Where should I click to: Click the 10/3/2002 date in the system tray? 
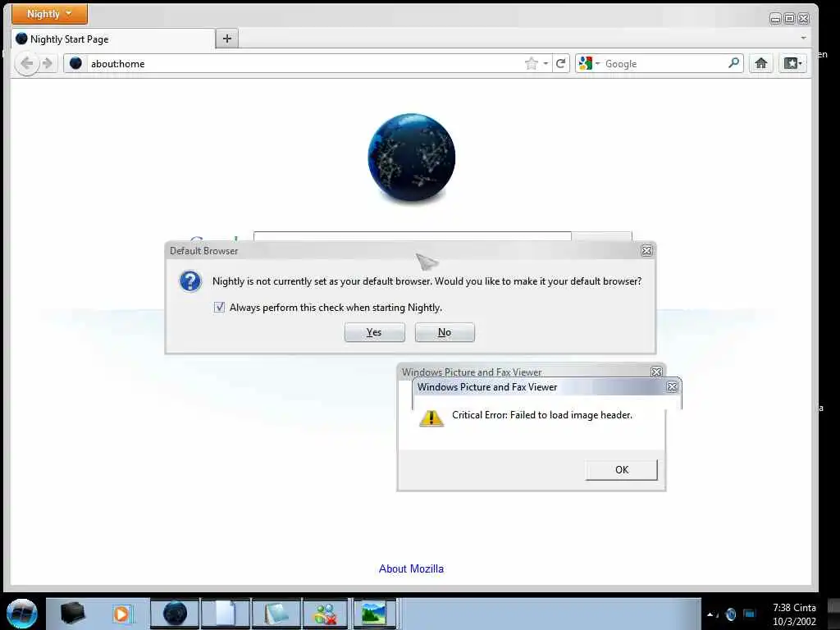click(x=794, y=622)
